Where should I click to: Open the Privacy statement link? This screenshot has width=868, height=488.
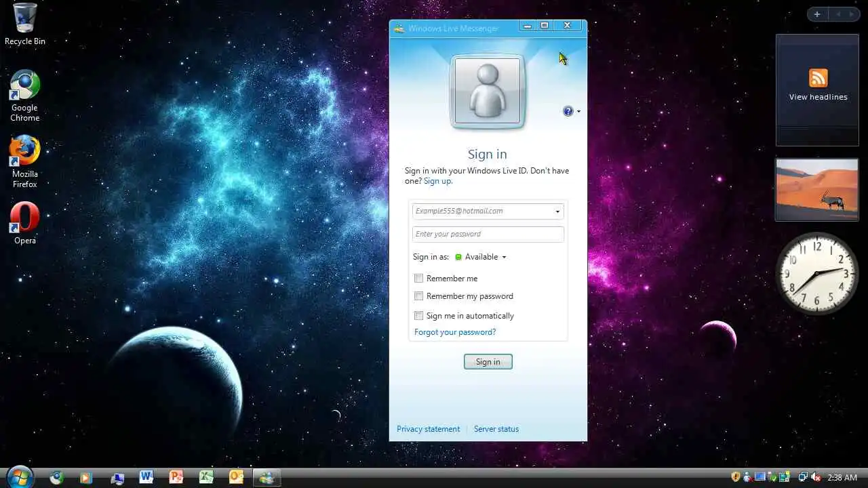click(428, 429)
